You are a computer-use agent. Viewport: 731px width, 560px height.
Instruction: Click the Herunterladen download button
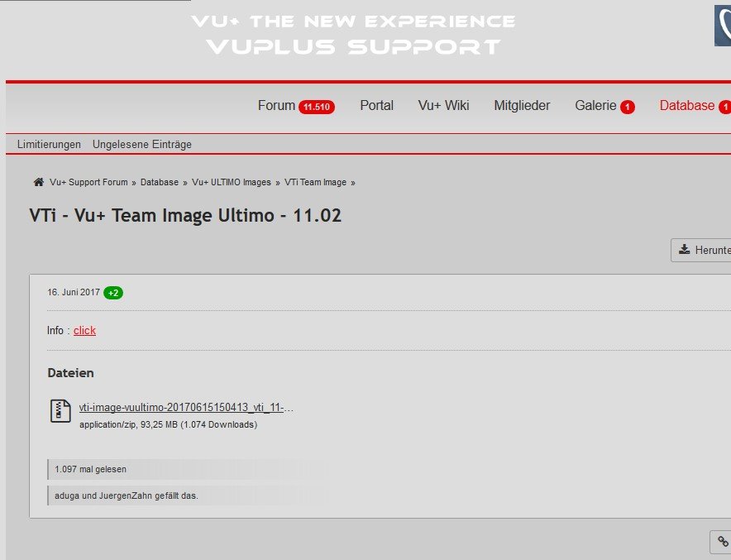point(700,250)
